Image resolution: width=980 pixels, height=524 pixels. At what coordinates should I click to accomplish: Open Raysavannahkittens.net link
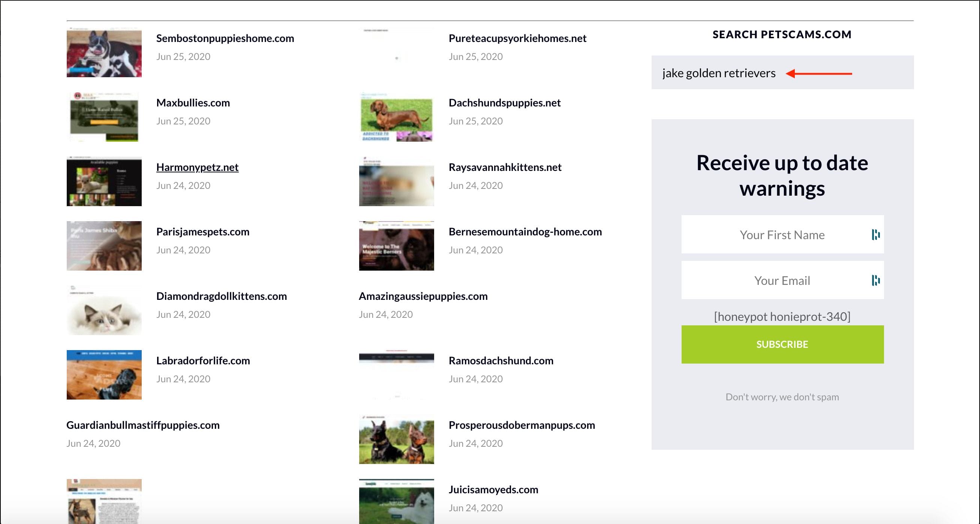point(505,167)
